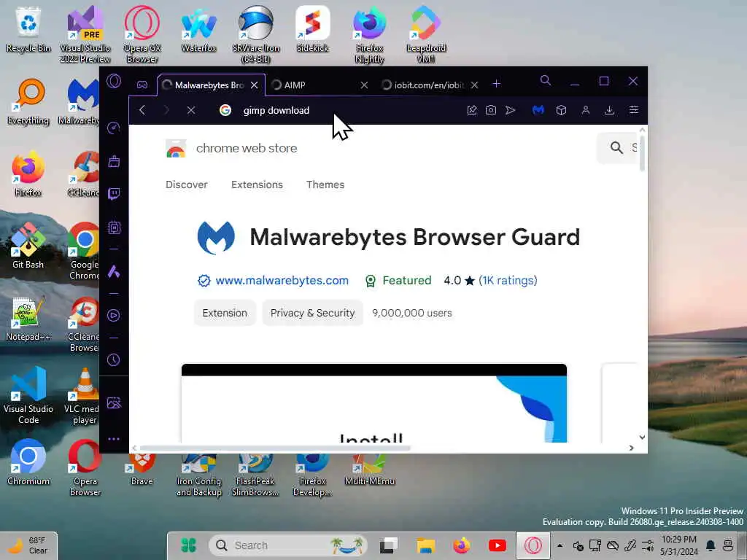Screen dimensions: 747x560
Task: Close the AIMP tab
Action: (x=364, y=85)
